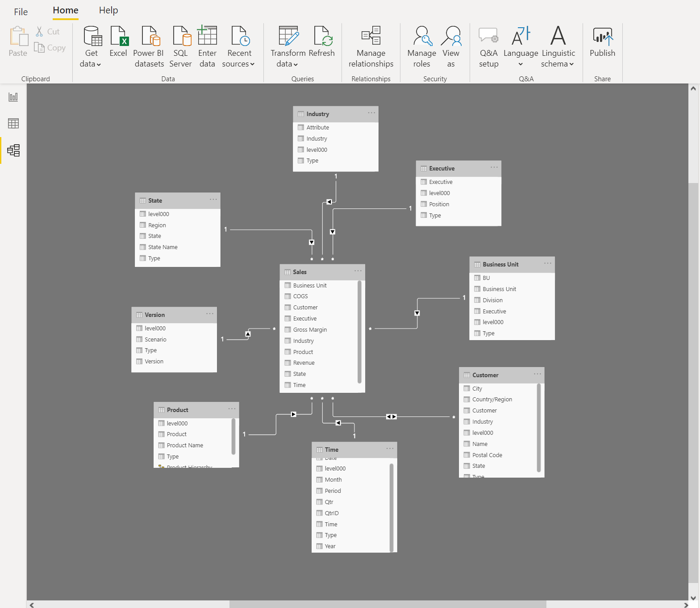The width and height of the screenshot is (700, 608).
Task: Open the File menu
Action: tap(21, 12)
